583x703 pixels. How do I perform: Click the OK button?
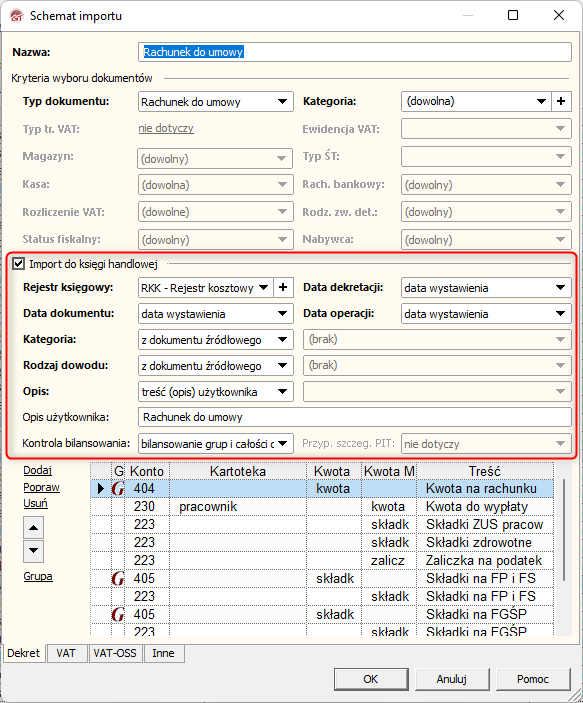click(371, 679)
